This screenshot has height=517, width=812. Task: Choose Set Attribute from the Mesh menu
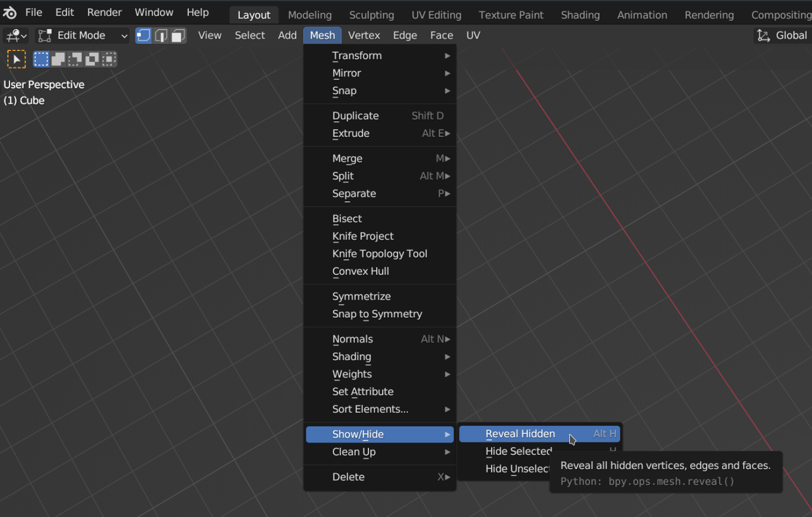pos(380,392)
